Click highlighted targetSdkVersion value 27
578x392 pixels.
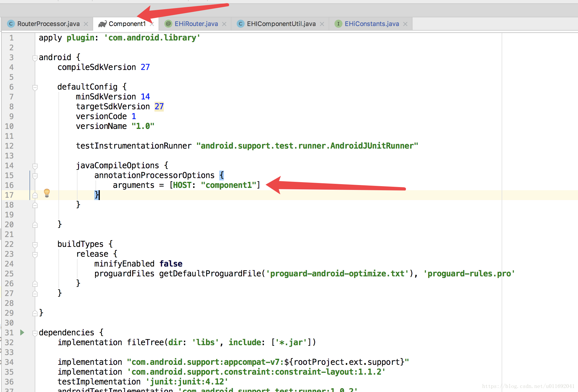coord(159,107)
